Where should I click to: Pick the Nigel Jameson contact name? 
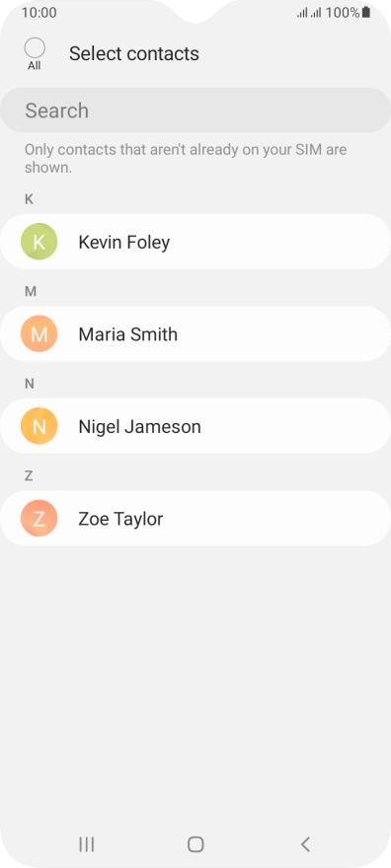pos(139,426)
